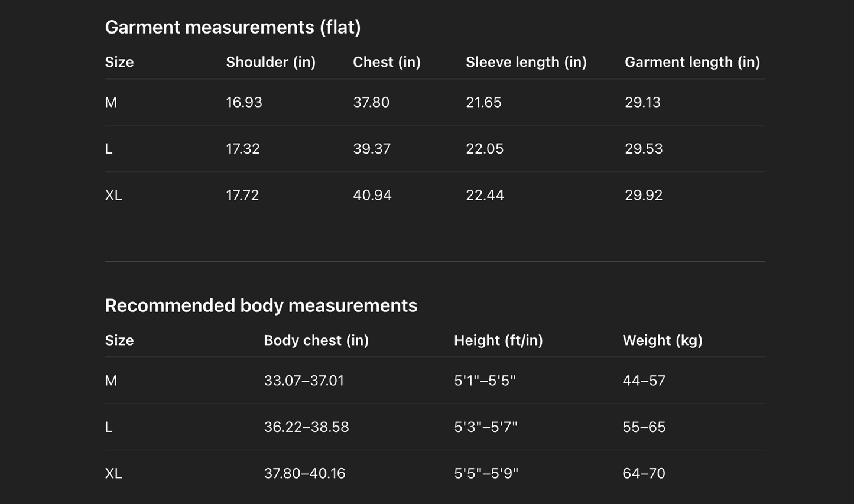Select the L chest value 39.37

(x=372, y=148)
